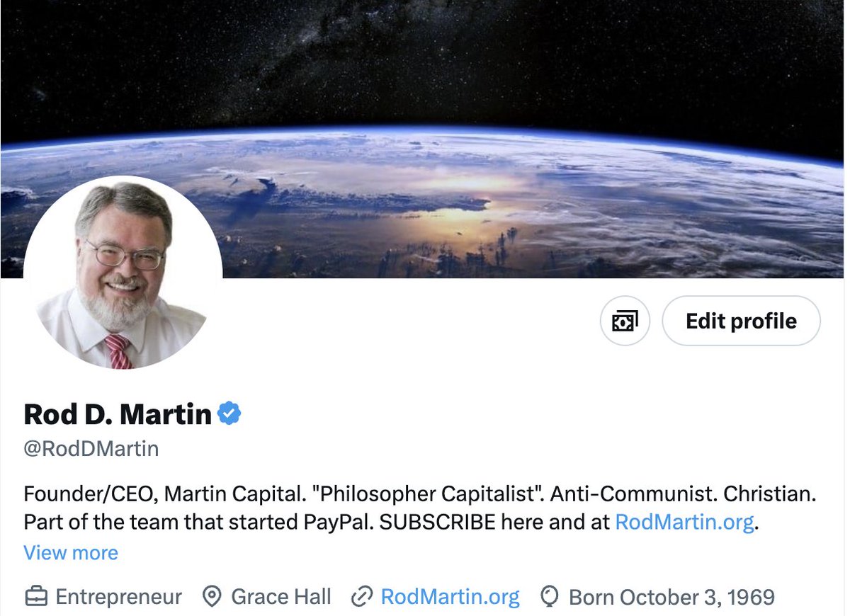Expand the bio with View more

point(71,552)
